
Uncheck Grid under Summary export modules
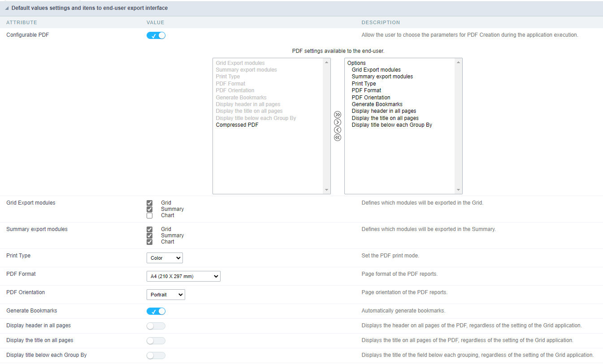150,229
